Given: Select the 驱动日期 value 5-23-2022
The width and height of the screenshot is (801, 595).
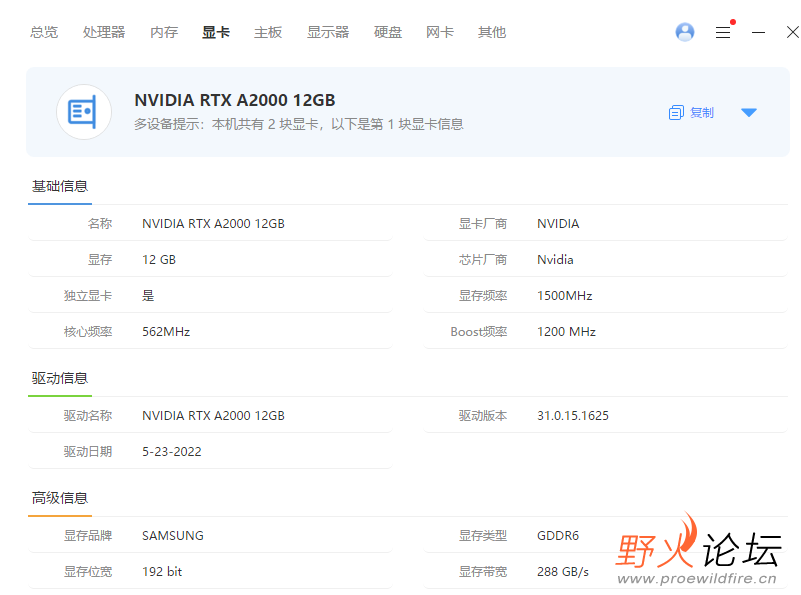Looking at the screenshot, I should tap(172, 451).
